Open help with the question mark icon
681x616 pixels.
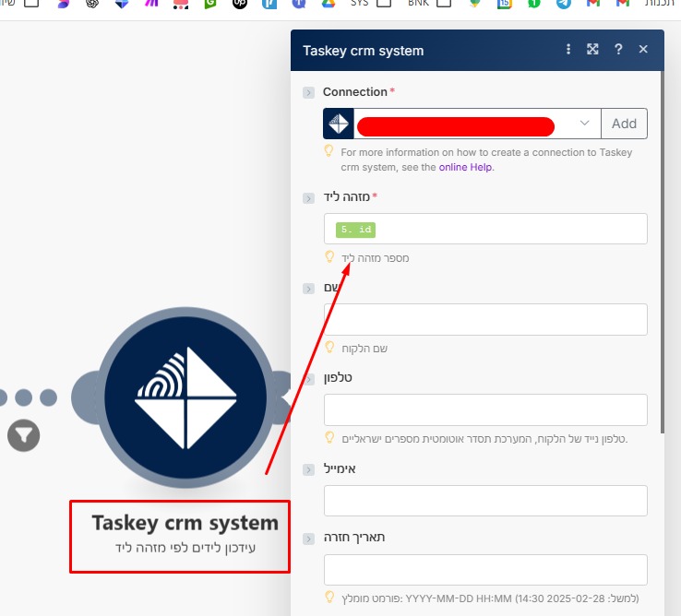pyautogui.click(x=618, y=50)
